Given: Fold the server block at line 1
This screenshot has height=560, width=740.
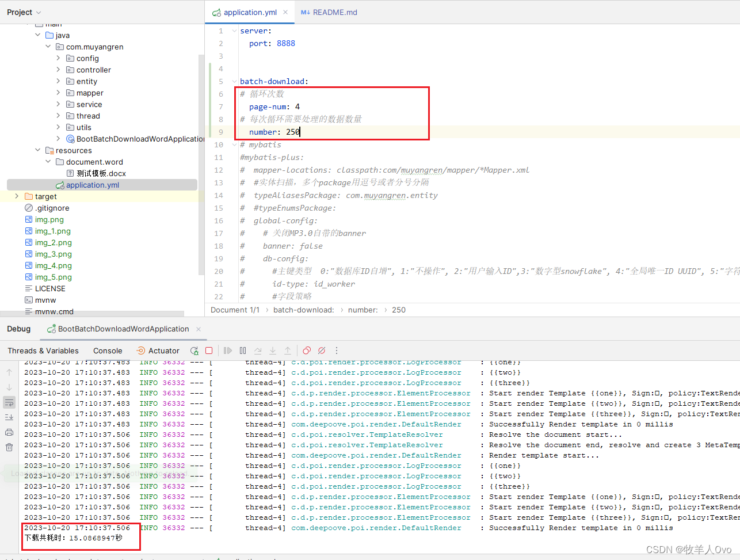Looking at the screenshot, I should point(234,31).
